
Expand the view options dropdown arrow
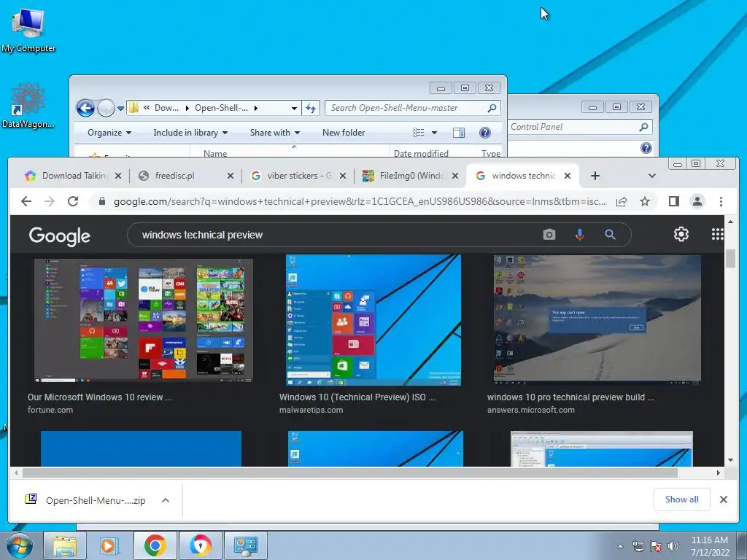(x=434, y=133)
